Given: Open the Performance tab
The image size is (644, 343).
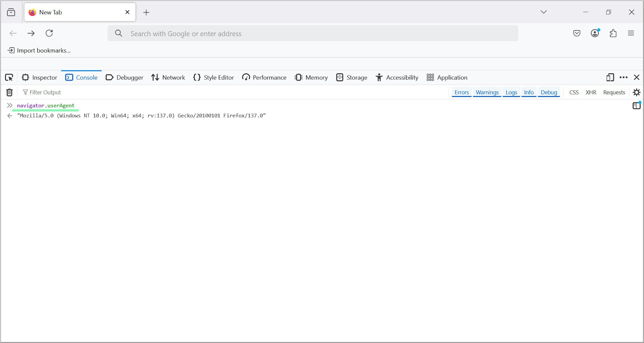Looking at the screenshot, I should (264, 77).
